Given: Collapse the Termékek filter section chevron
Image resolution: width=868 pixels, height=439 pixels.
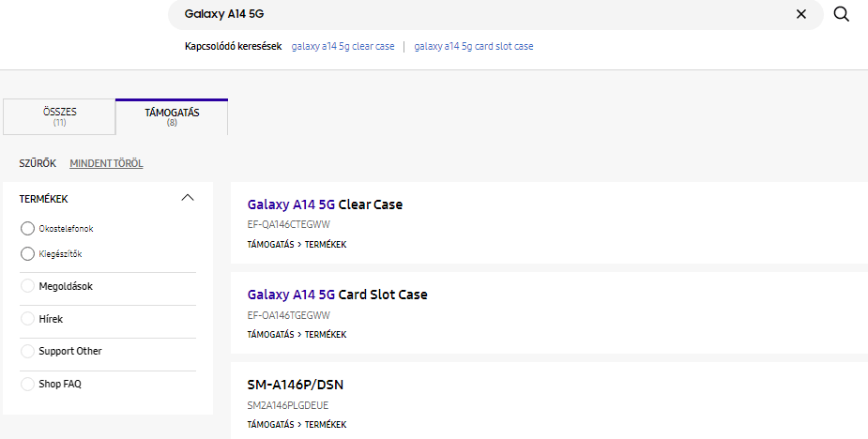Looking at the screenshot, I should click(188, 198).
